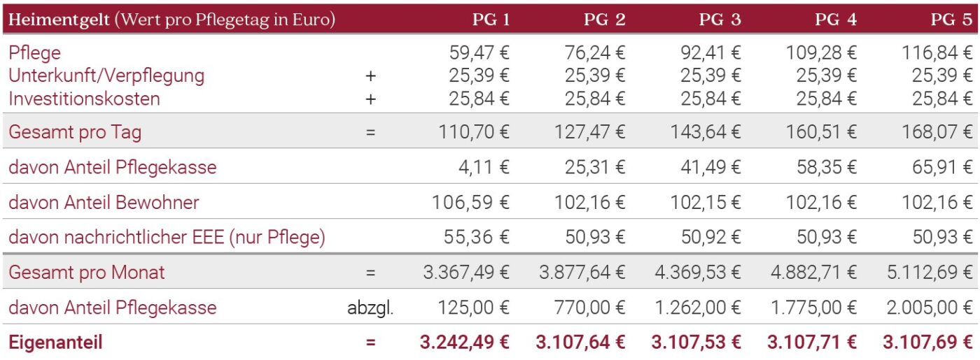The image size is (980, 360).
Task: Click the bold Eigenanteil row label
Action: pyautogui.click(x=55, y=343)
